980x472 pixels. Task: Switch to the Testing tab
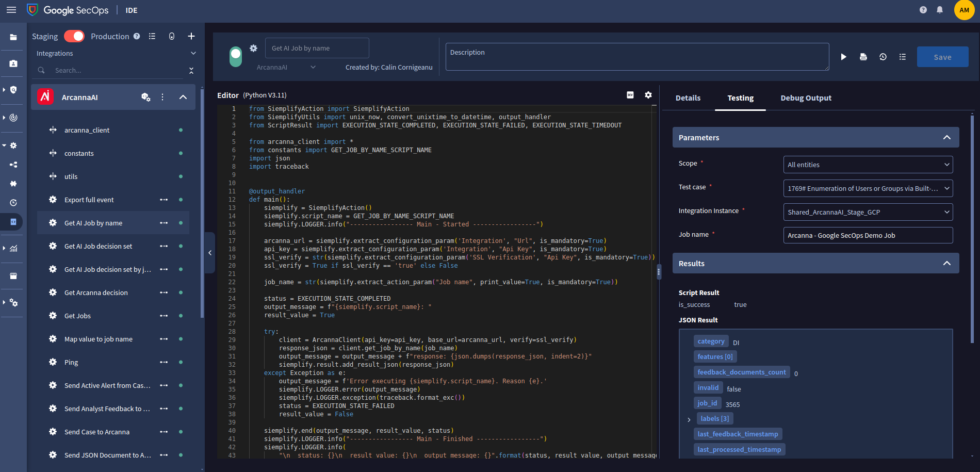tap(740, 98)
